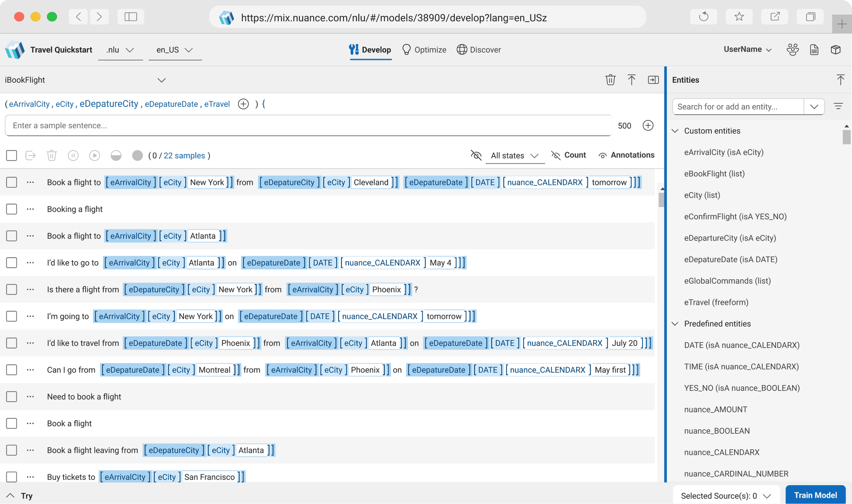The width and height of the screenshot is (852, 504).
Task: Open the All states dropdown
Action: tap(515, 156)
